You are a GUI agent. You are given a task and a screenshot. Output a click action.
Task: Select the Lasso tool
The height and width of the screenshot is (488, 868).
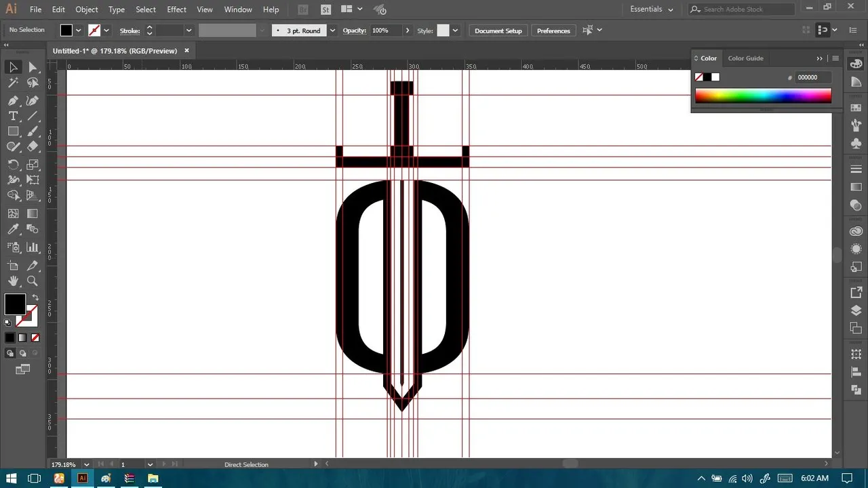[33, 83]
